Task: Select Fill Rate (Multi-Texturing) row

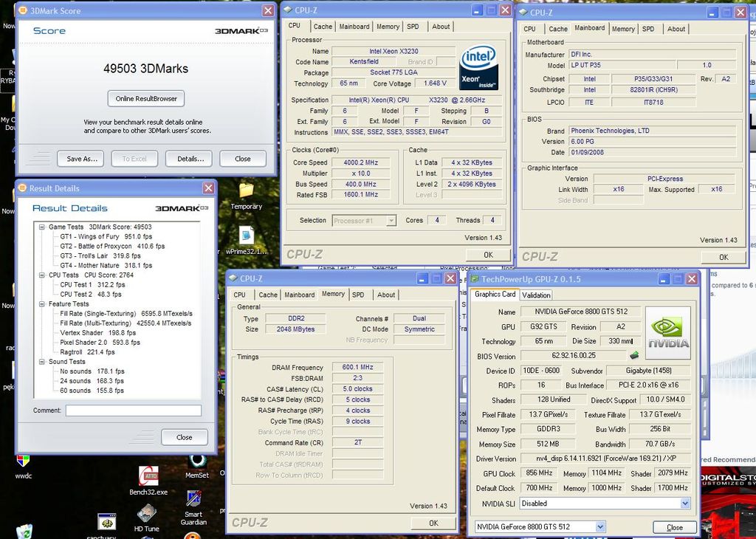Action: pos(126,323)
